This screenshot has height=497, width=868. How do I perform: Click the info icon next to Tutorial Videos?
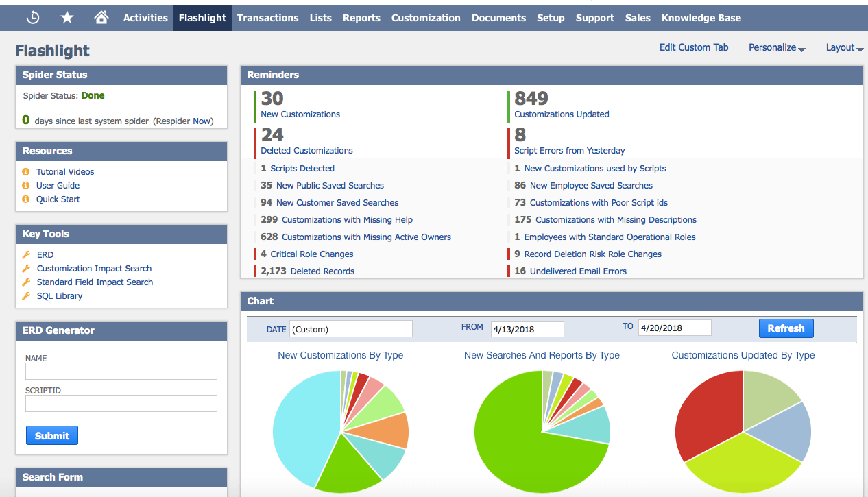coord(27,171)
